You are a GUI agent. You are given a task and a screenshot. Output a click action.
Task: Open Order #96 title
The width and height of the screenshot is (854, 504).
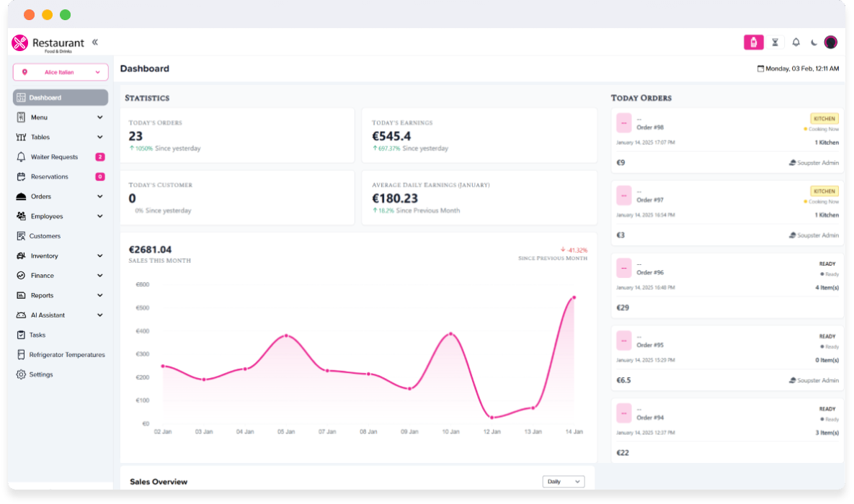point(650,272)
